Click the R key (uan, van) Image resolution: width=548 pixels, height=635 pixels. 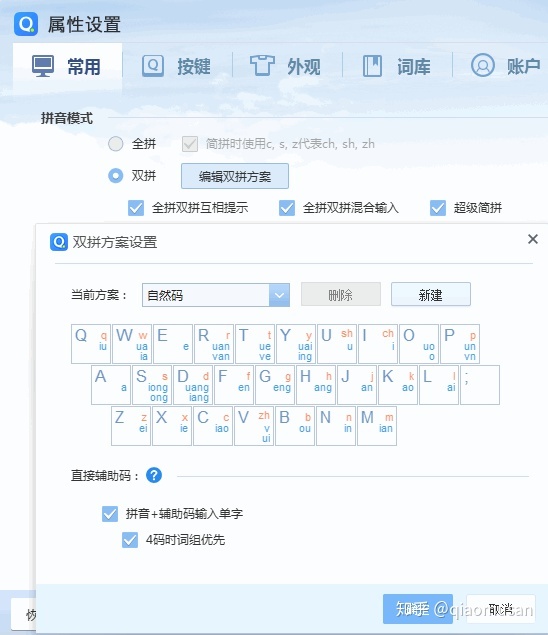coord(214,344)
